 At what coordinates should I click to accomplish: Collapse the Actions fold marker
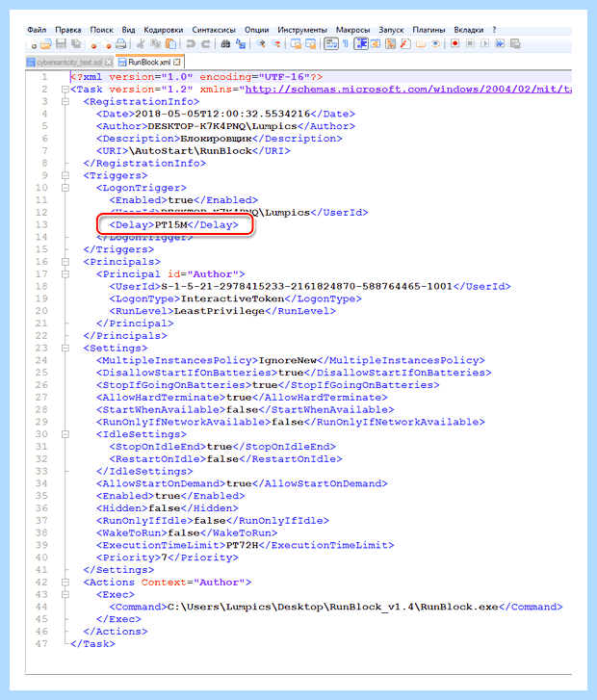tap(65, 583)
